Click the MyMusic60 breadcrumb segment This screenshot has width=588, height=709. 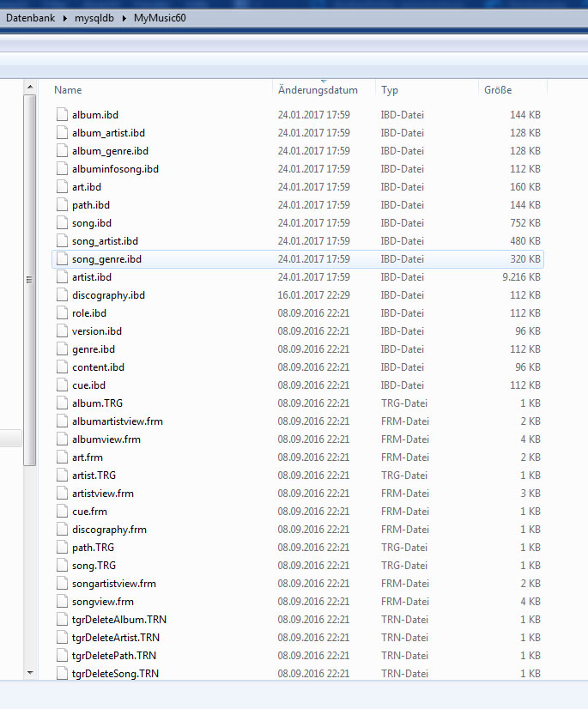(160, 18)
